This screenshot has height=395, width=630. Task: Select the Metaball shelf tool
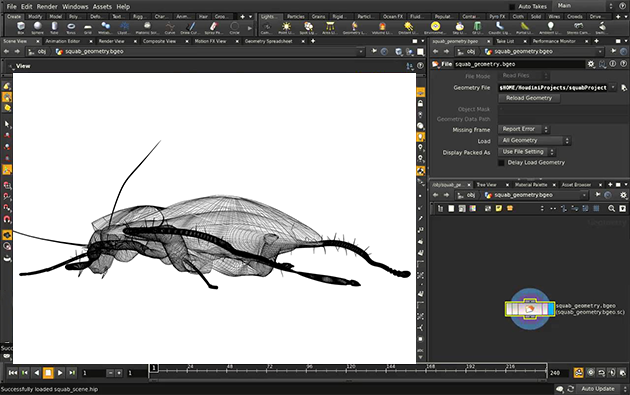point(105,28)
